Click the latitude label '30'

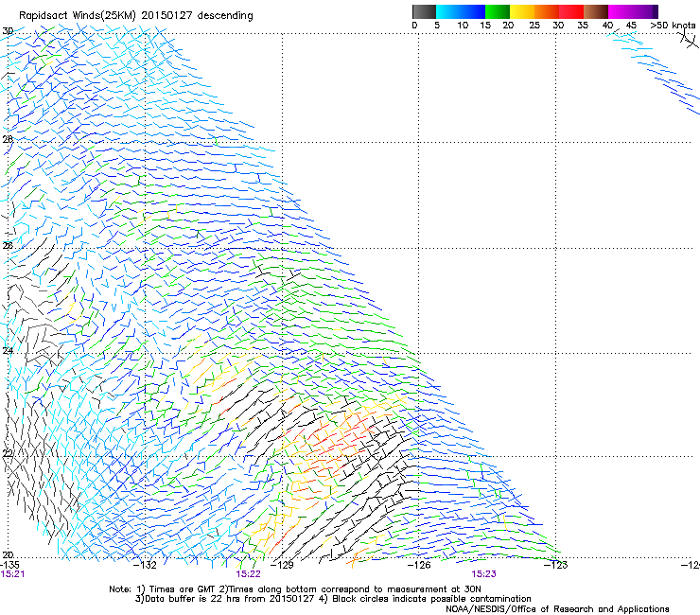(8, 31)
